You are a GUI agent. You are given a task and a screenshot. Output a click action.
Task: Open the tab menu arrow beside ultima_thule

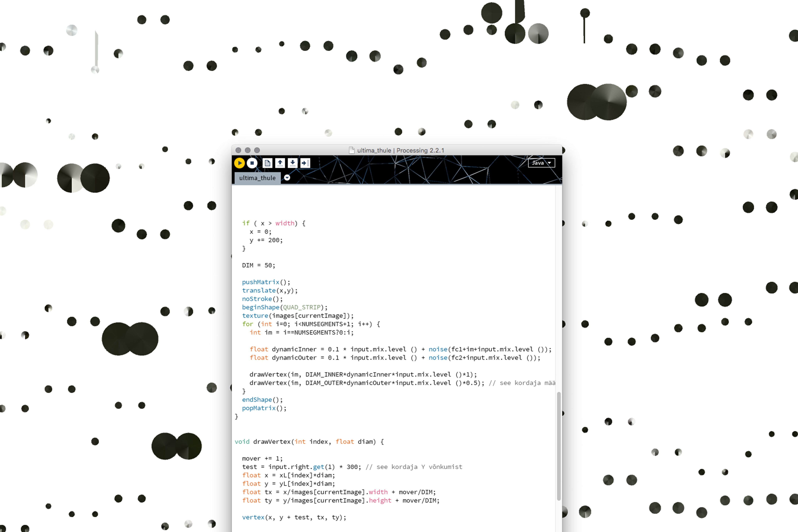pos(287,178)
